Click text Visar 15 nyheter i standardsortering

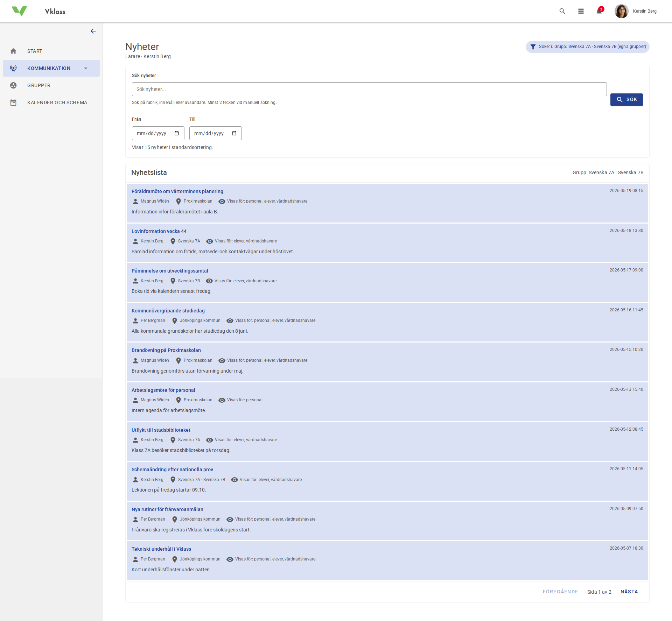pos(172,147)
